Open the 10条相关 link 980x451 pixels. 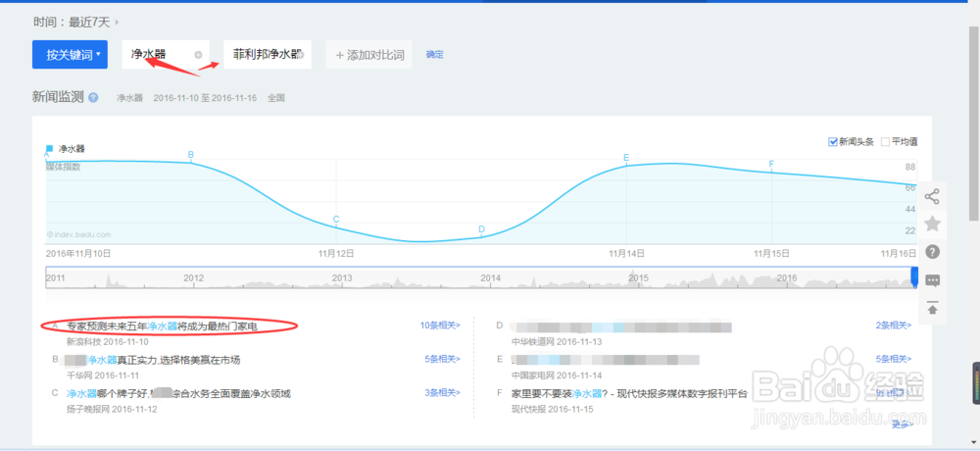[440, 326]
